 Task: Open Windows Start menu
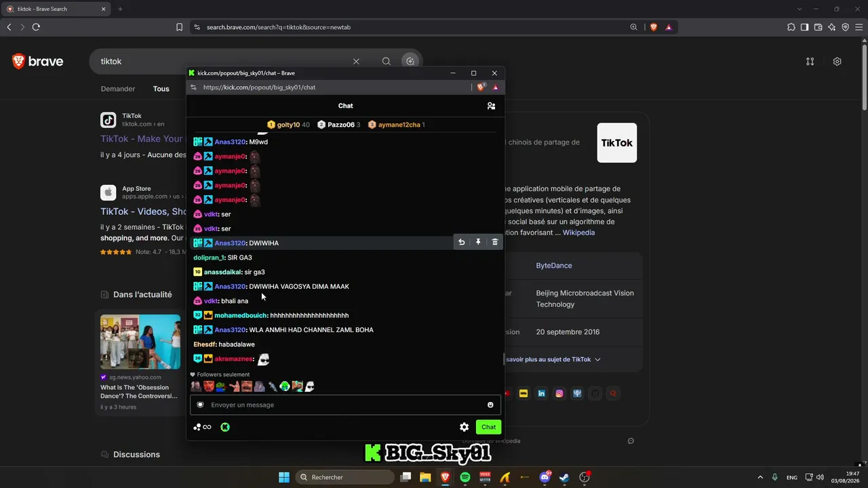click(284, 477)
